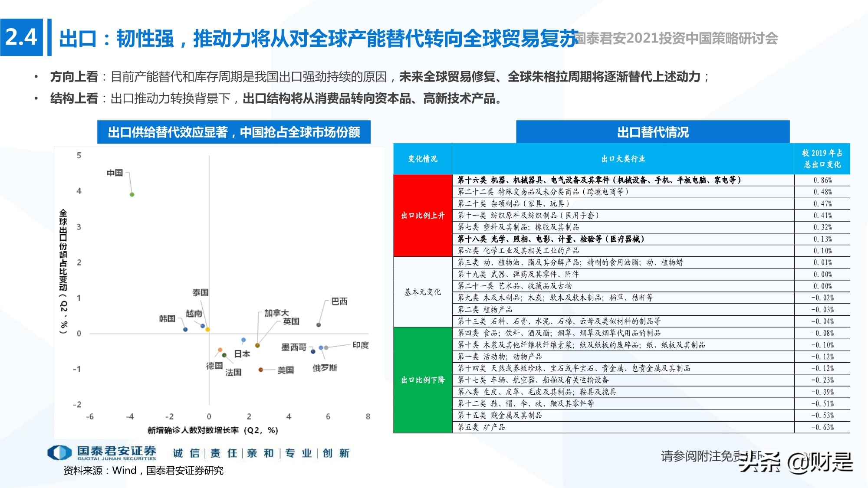868x488 pixels.
Task: Click the 出口替代情况 header banner
Action: (x=653, y=132)
